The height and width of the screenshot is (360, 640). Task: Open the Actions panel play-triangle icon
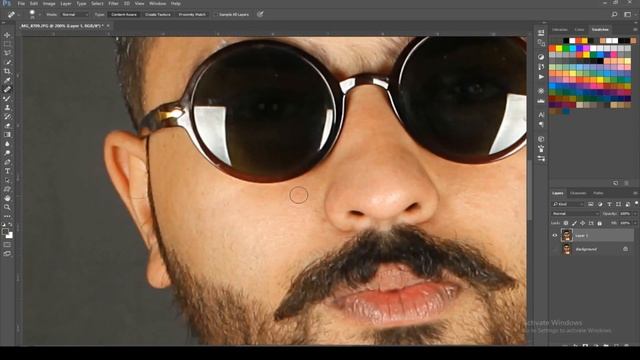point(541,77)
